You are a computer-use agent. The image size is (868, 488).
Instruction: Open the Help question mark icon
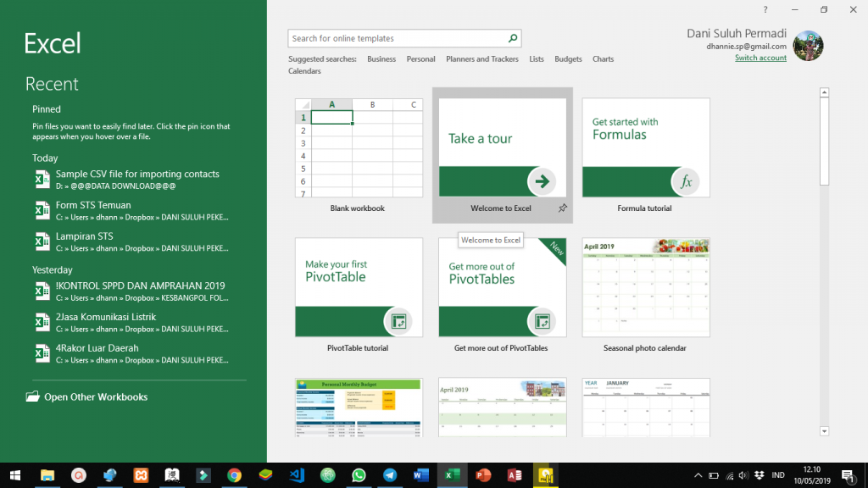[x=765, y=9]
